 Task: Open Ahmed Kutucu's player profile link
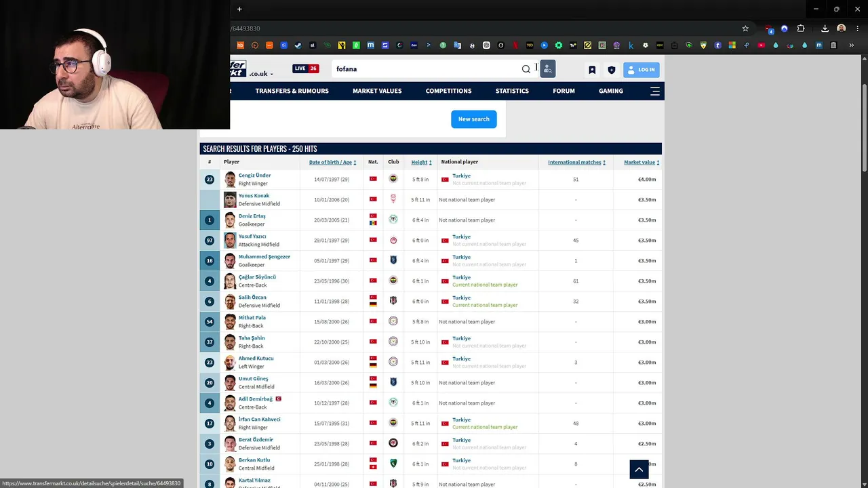[256, 359]
